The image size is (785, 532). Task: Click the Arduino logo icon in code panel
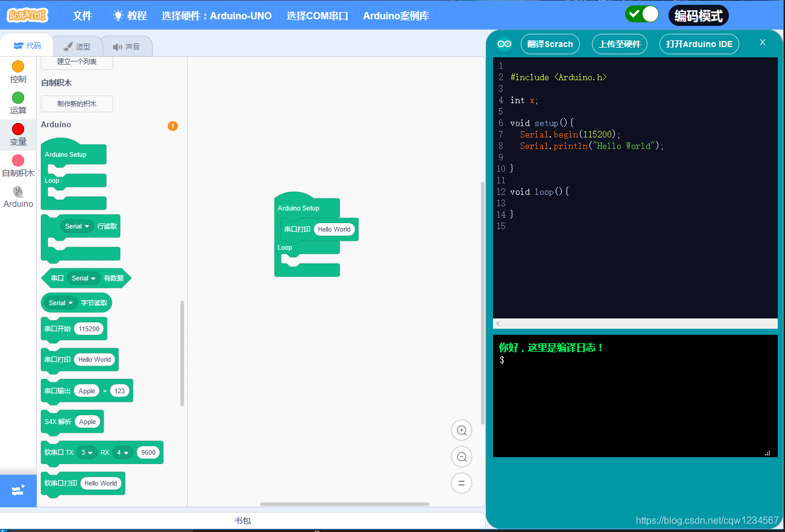(x=504, y=44)
